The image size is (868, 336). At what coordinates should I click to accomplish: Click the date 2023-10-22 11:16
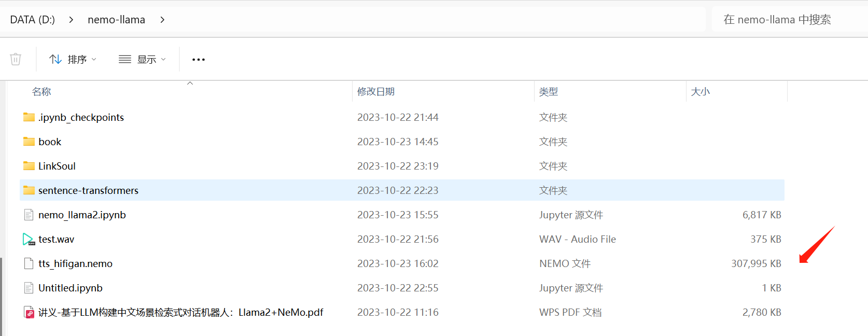pos(398,312)
